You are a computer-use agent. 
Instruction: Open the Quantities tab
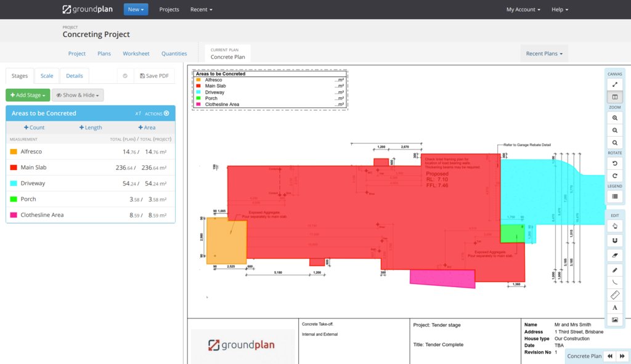[x=174, y=54]
